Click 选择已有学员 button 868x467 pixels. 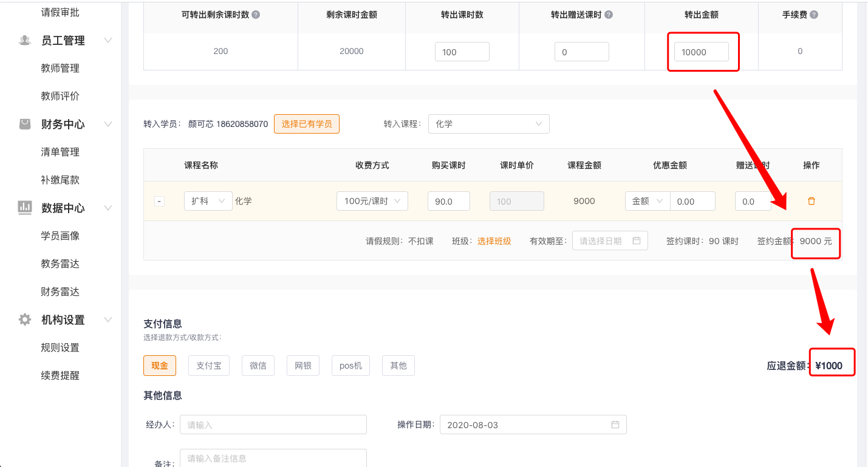click(x=306, y=124)
